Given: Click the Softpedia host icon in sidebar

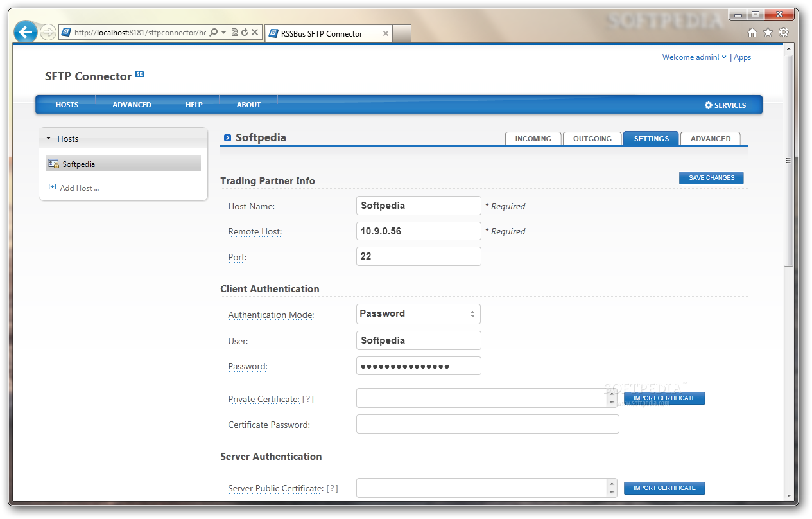Looking at the screenshot, I should (x=54, y=164).
